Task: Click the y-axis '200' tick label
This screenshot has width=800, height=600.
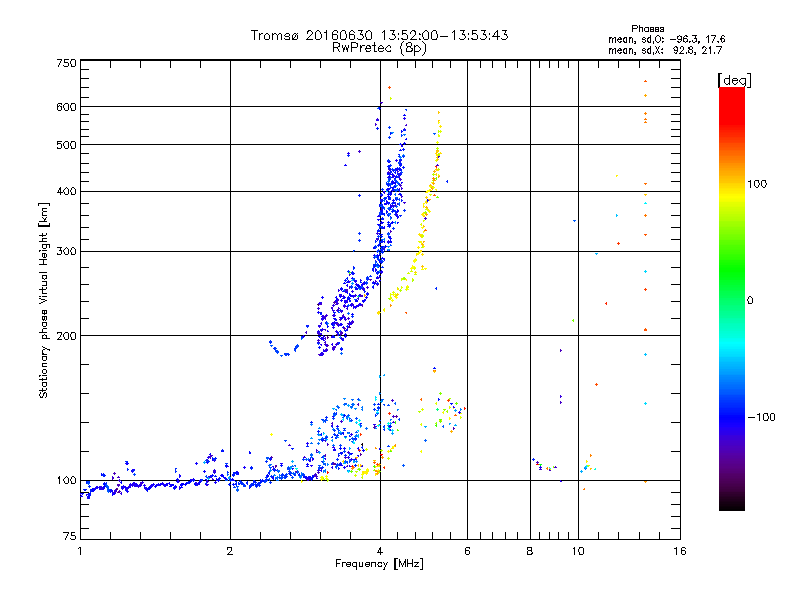Action: (x=67, y=336)
